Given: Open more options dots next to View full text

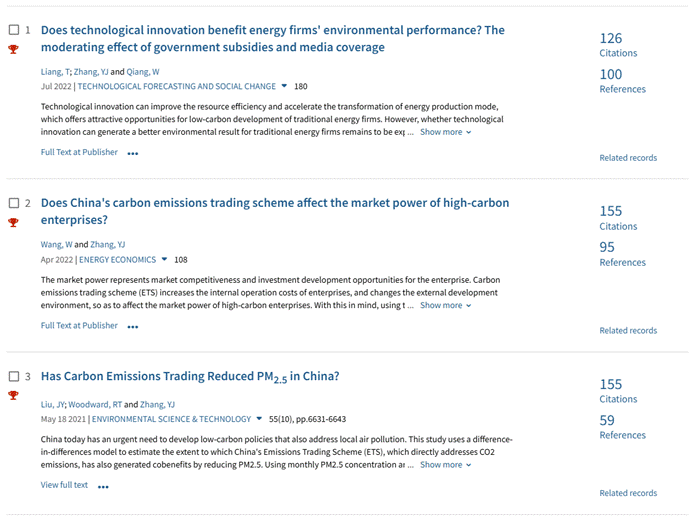Looking at the screenshot, I should tap(103, 487).
